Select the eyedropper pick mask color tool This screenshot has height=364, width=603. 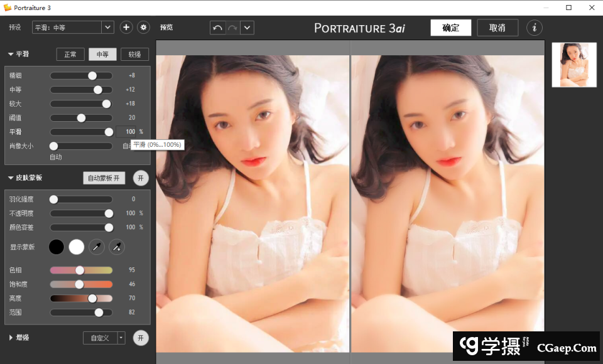tap(97, 247)
